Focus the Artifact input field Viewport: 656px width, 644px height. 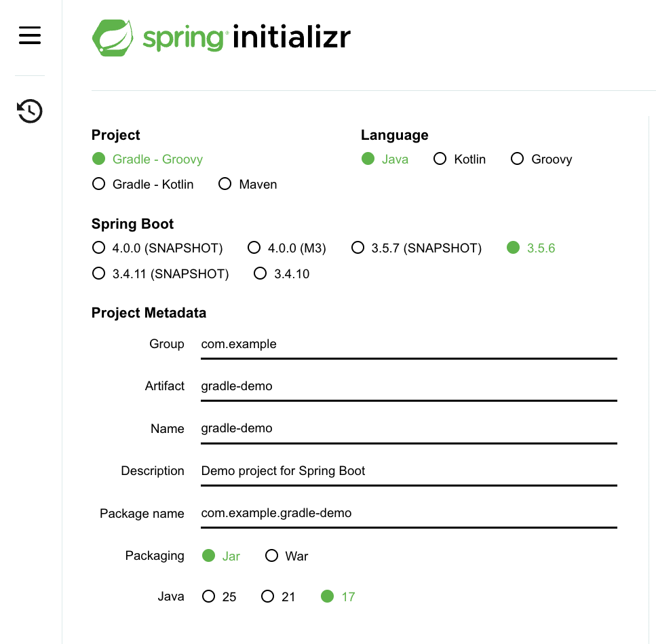tap(409, 386)
